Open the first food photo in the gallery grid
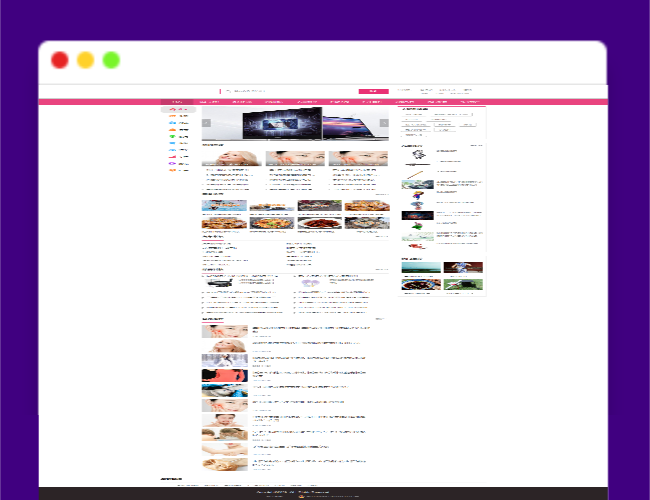This screenshot has height=500, width=650. tap(224, 206)
